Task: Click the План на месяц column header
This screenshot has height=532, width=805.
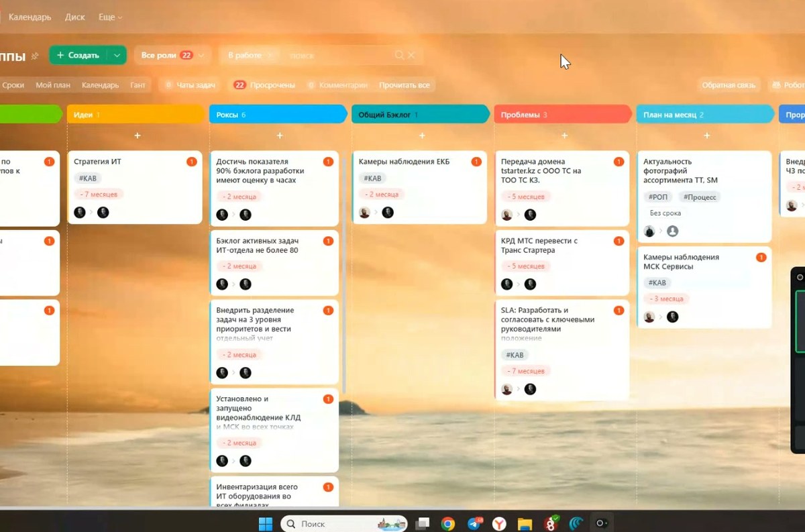Action: (x=704, y=115)
